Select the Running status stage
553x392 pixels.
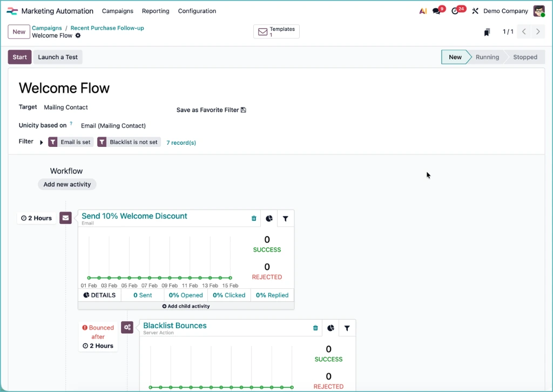(x=487, y=57)
